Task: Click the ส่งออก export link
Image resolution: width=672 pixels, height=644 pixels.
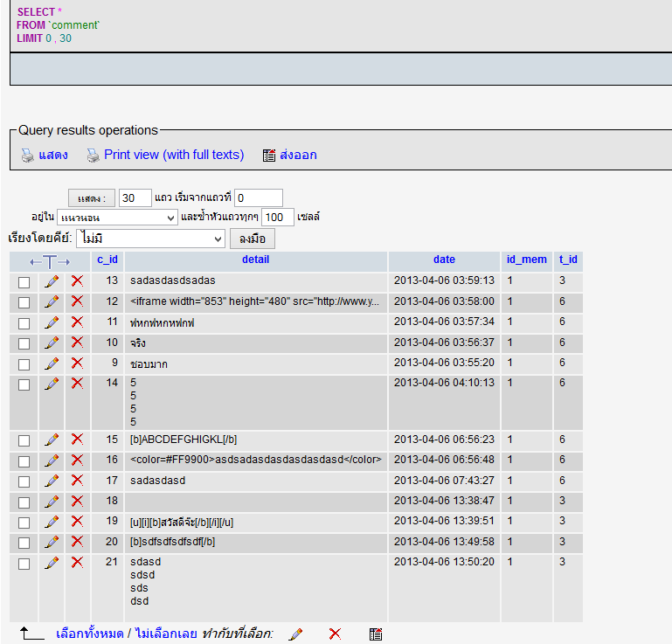Action: point(298,155)
